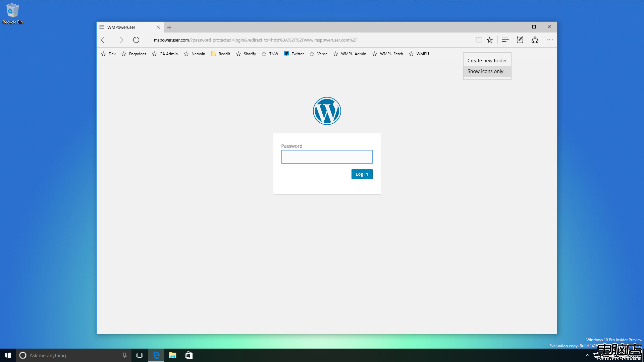Viewport: 644px width, 362px height.
Task: Open the More actions ellipsis menu
Action: pos(549,40)
